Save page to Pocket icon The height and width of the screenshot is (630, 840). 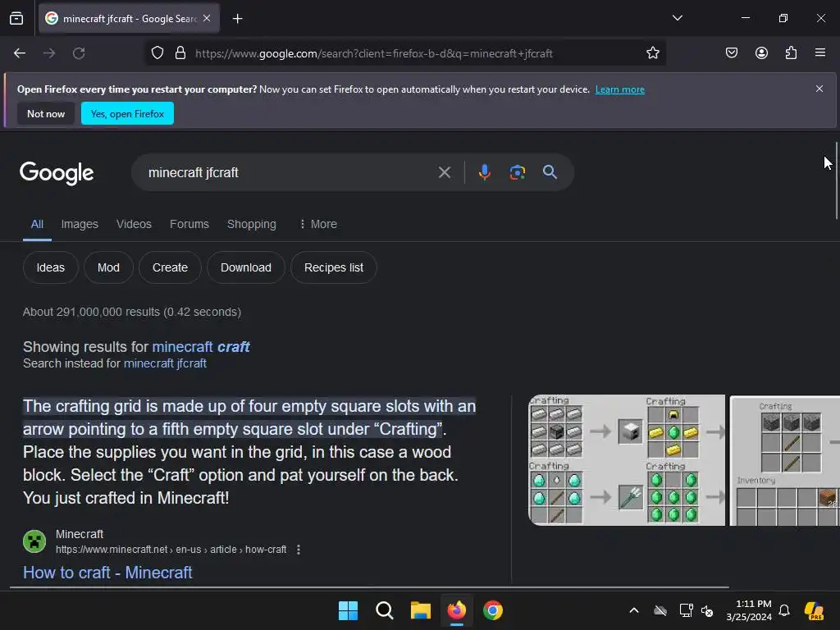(731, 53)
